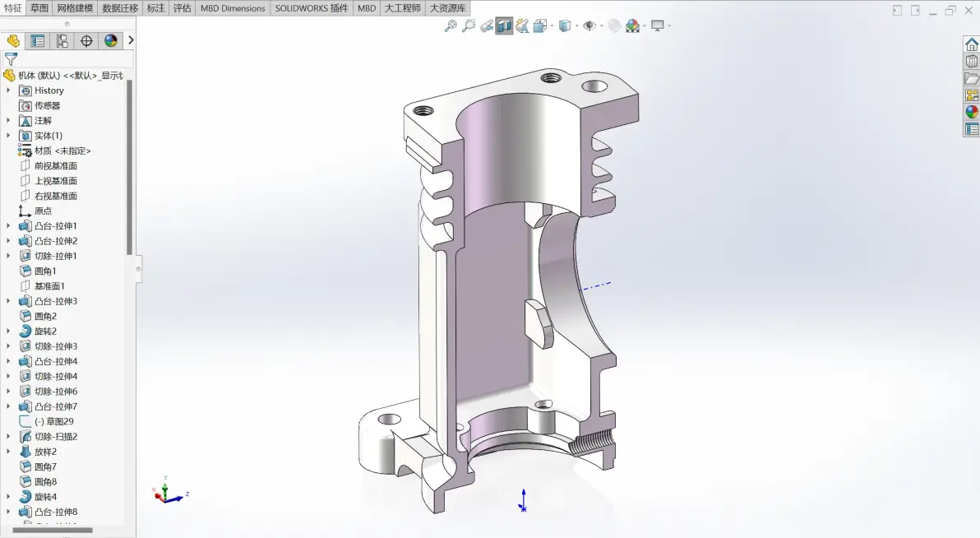Toggle the Section View tool

(504, 26)
